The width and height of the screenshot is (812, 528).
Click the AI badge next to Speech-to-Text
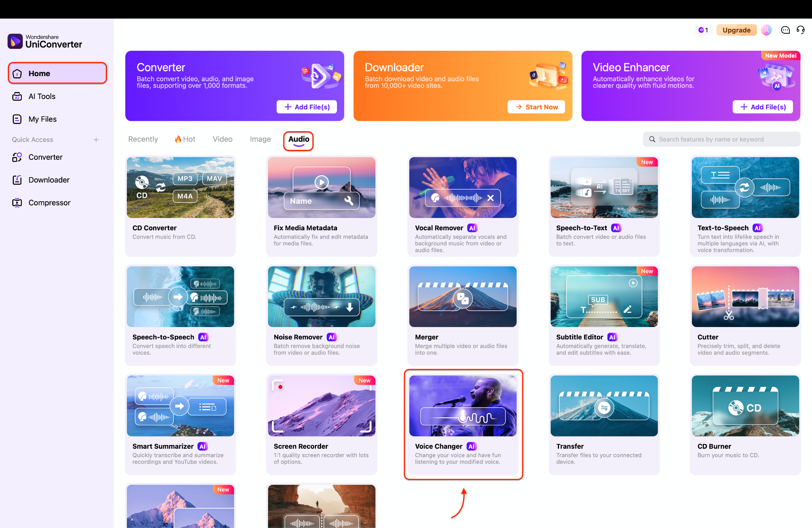(x=616, y=228)
